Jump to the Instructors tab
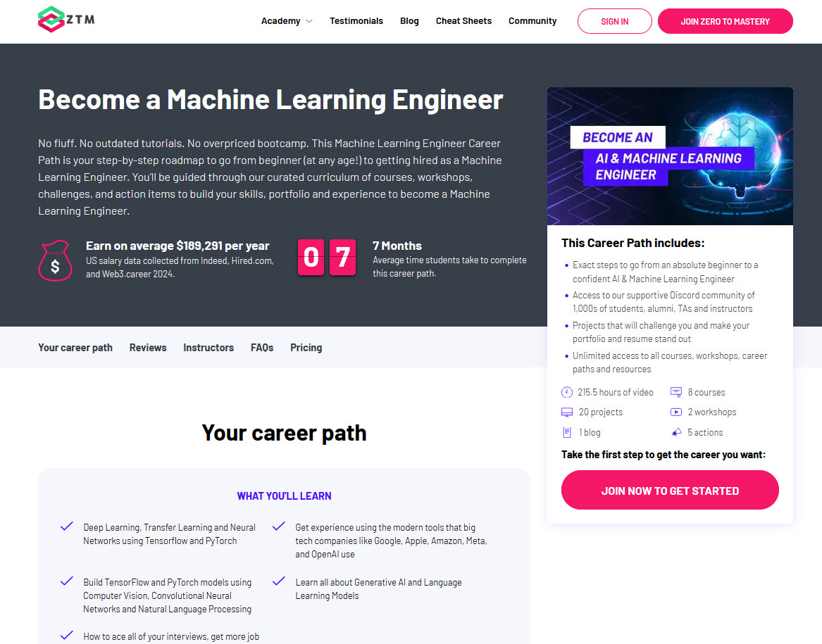This screenshot has height=644, width=822. pos(208,348)
